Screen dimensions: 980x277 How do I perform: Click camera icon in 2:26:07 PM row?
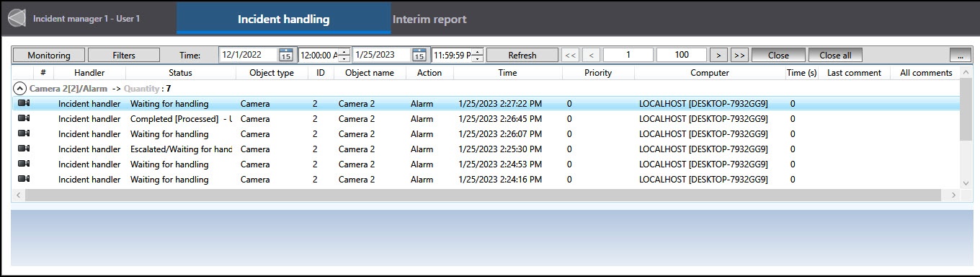pos(24,133)
